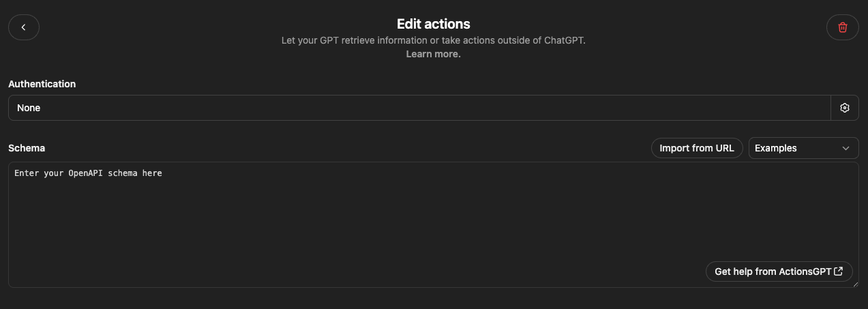Screen dimensions: 868x309
Task: Expand the Examples chevron arrow
Action: coord(846,148)
